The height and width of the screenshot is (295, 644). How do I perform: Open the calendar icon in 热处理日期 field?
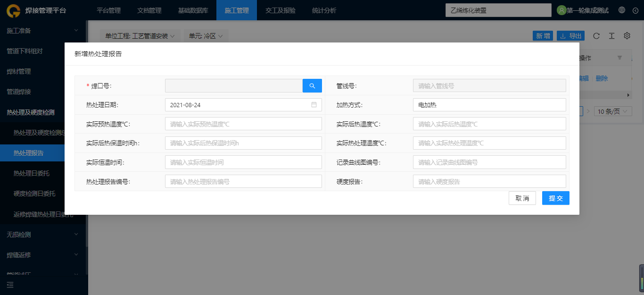(x=314, y=105)
